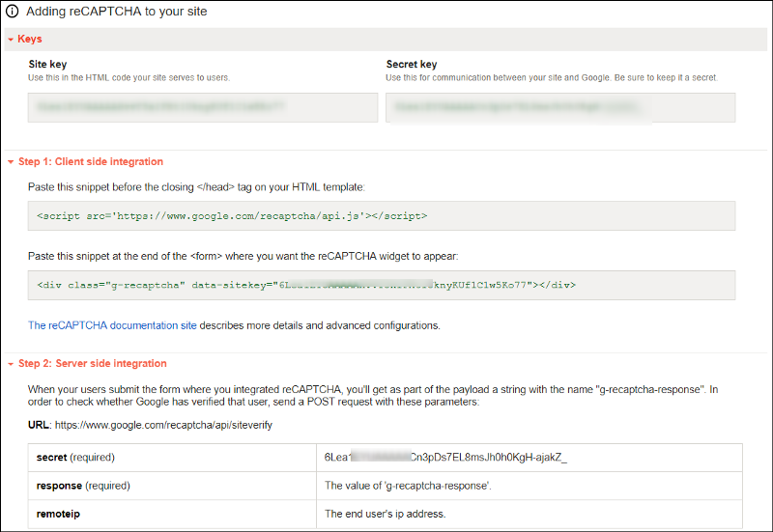773x532 pixels.
Task: Click the secret (required) table cell
Action: click(172, 457)
